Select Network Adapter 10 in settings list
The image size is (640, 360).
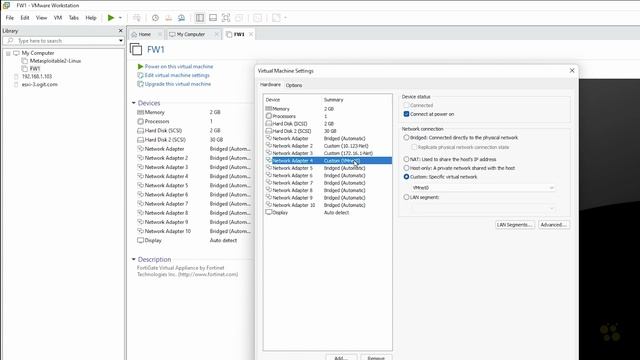coord(328,205)
